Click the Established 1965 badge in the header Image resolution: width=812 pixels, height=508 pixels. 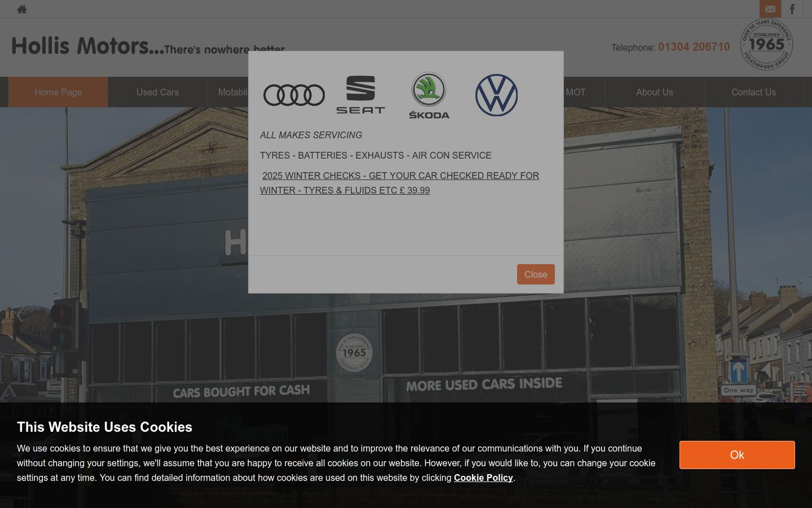pyautogui.click(x=766, y=45)
